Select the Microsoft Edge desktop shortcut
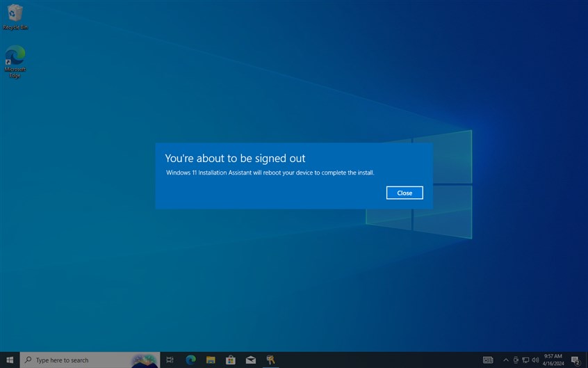The width and height of the screenshot is (588, 368). click(15, 62)
